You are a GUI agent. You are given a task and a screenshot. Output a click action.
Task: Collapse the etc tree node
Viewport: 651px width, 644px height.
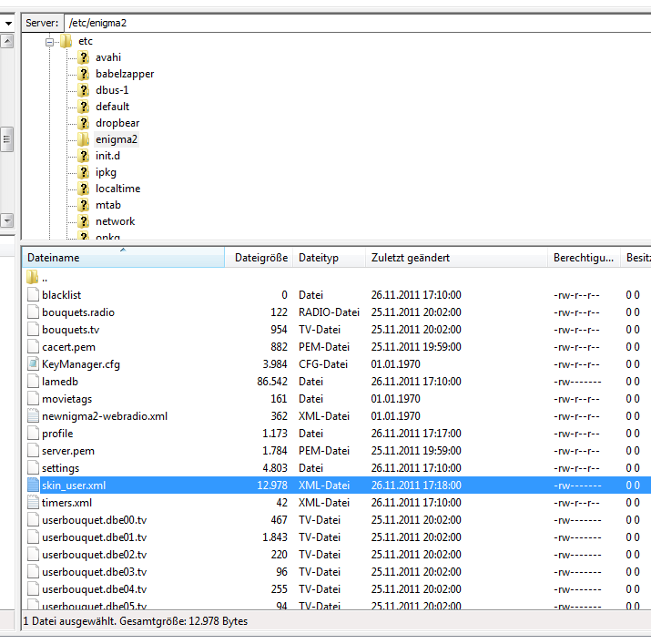pyautogui.click(x=49, y=41)
